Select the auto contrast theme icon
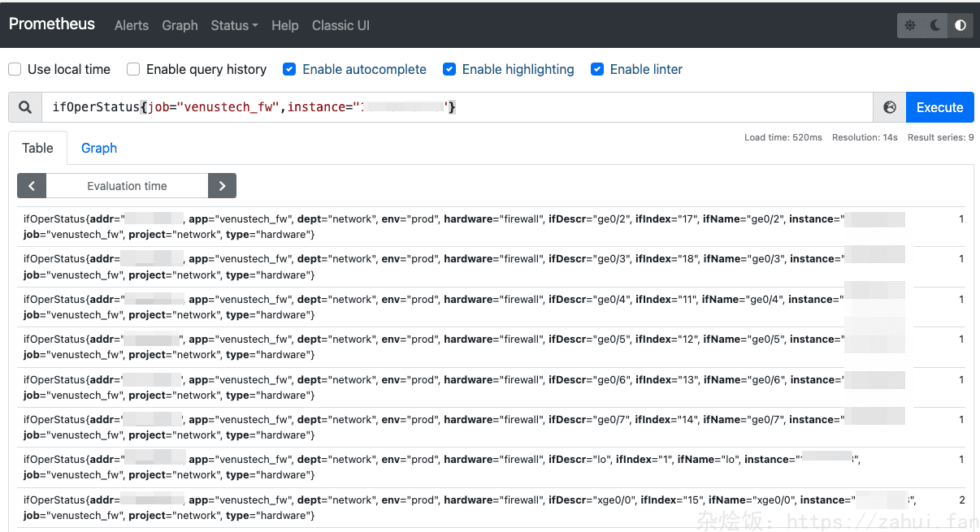This screenshot has width=980, height=532. [x=960, y=25]
